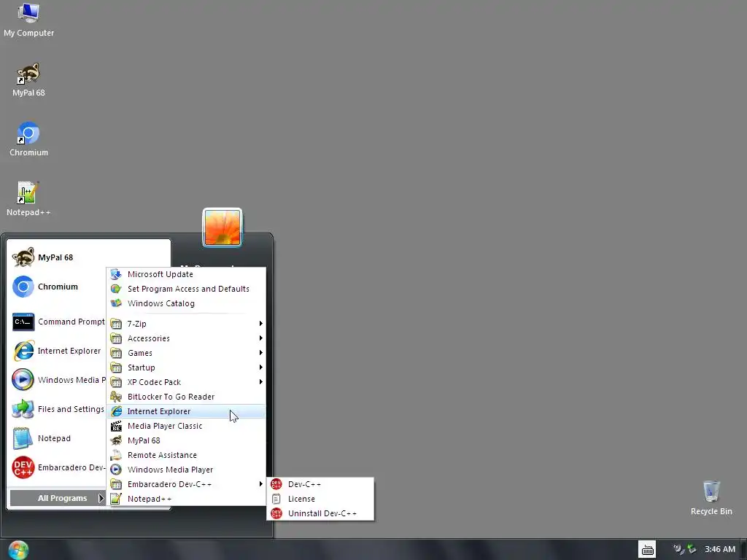Open the Recycle Bin
The height and width of the screenshot is (560, 747).
711,498
